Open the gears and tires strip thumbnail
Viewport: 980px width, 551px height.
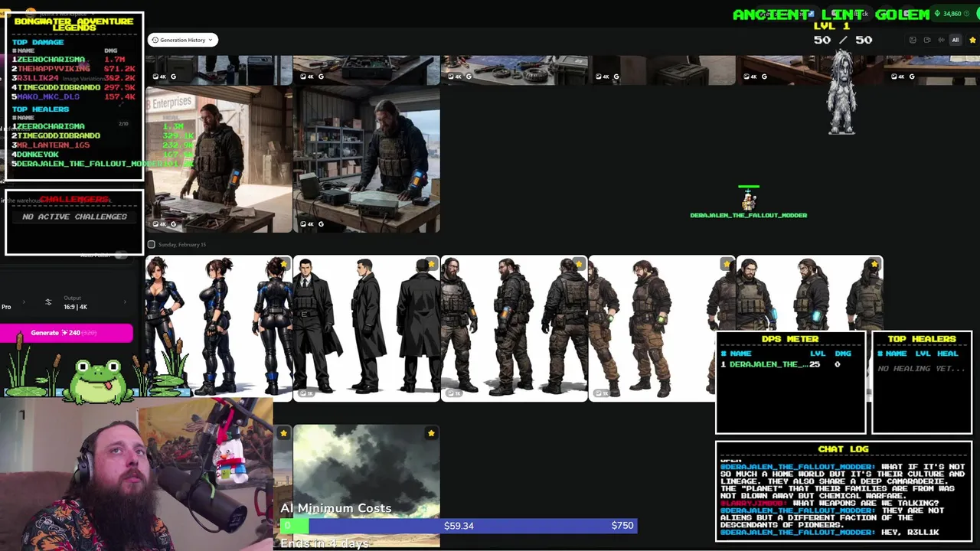point(514,70)
